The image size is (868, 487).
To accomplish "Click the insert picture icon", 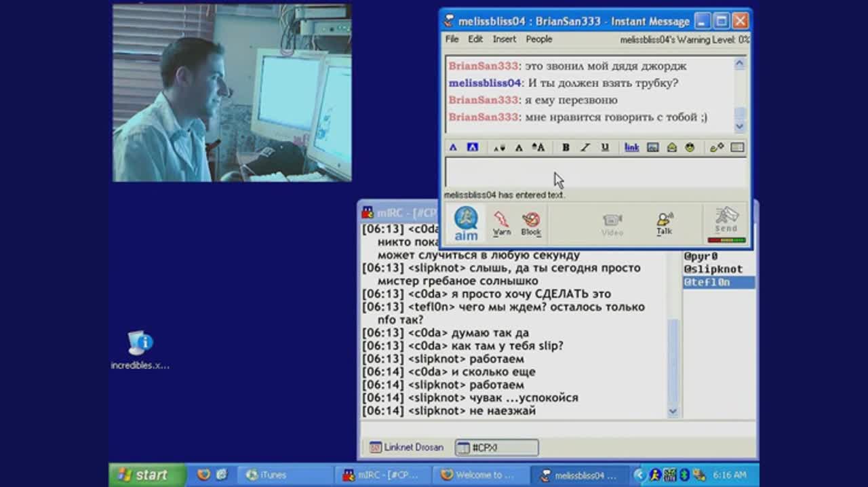I will (653, 147).
